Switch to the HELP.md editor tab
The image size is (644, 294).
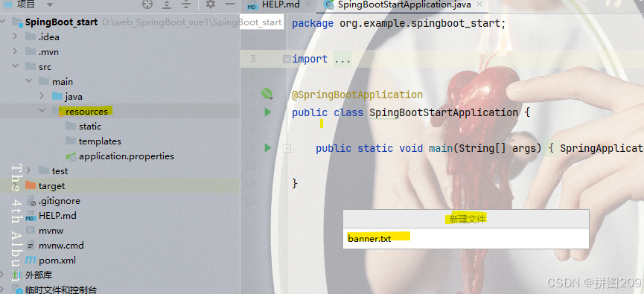point(281,4)
